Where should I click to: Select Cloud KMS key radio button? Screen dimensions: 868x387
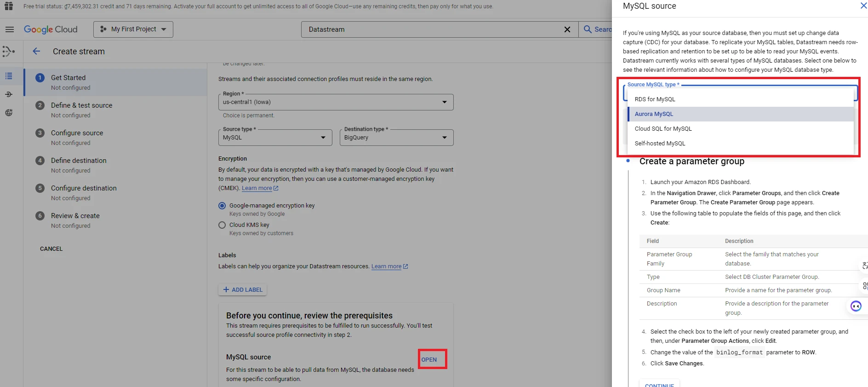[x=222, y=225]
